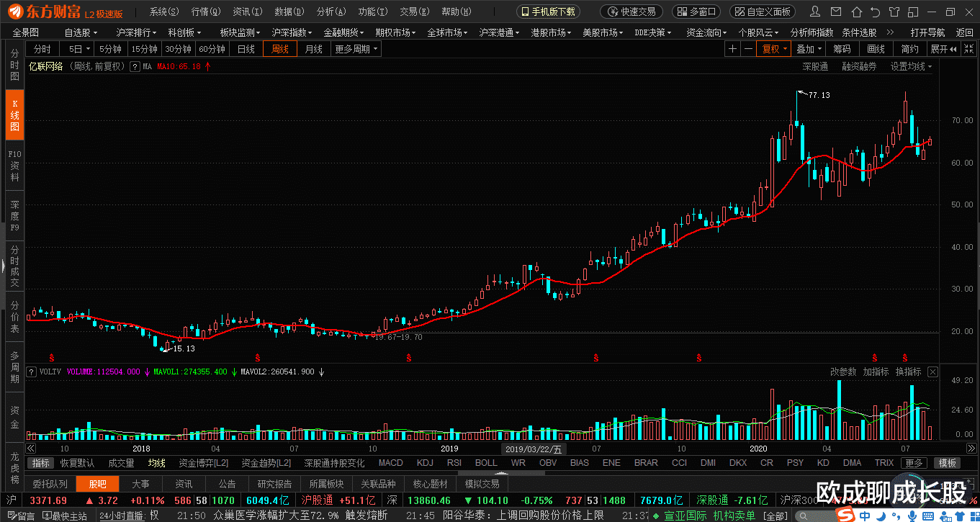
Task: Click the 融资融券 label link
Action: click(x=859, y=66)
